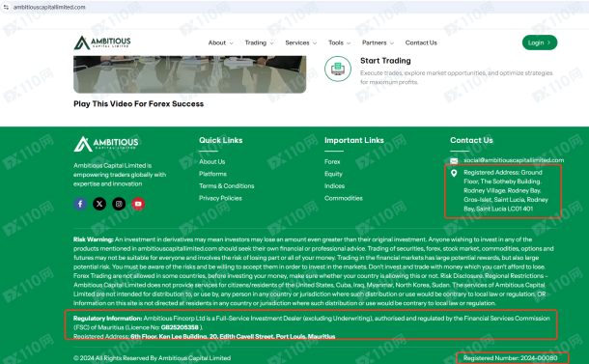Click the Contact Us footer heading
Screen dimensions: 589x364
(x=471, y=140)
